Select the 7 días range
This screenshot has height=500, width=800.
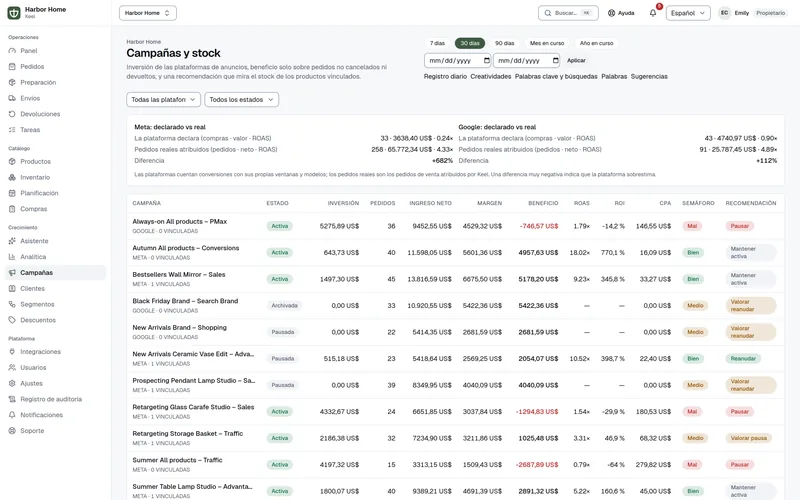tap(437, 43)
